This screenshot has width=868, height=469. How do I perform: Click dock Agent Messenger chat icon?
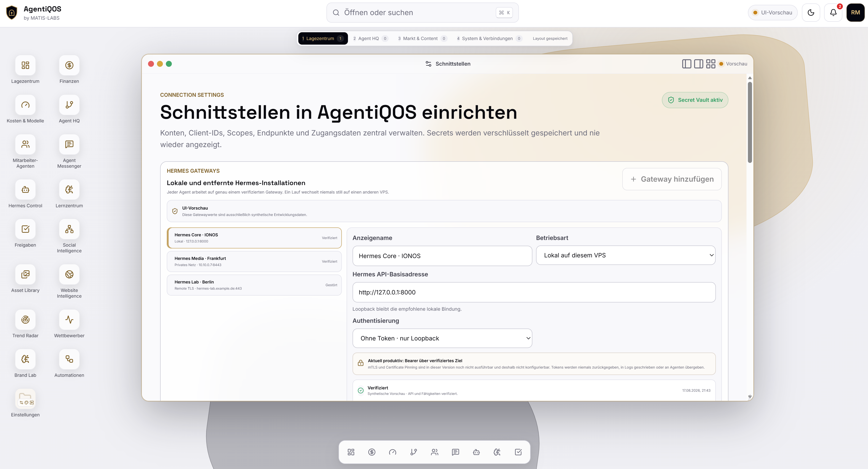[456, 452]
